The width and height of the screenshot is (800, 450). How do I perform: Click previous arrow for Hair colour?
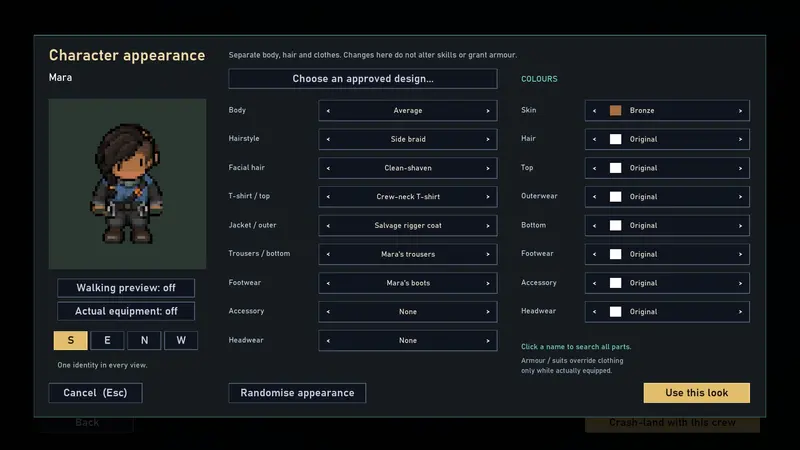594,139
